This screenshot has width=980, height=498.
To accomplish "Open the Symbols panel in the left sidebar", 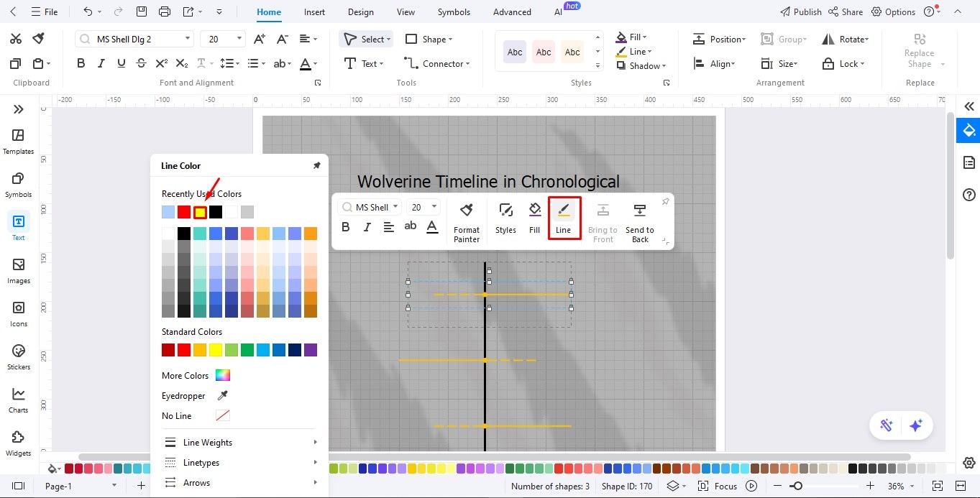I will pyautogui.click(x=19, y=185).
